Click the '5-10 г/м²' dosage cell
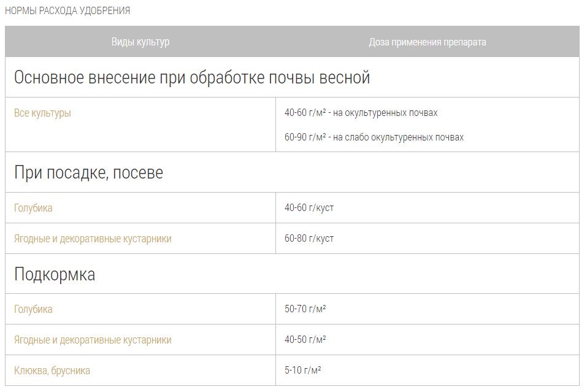Screen dimensions: 587x392 click(303, 371)
